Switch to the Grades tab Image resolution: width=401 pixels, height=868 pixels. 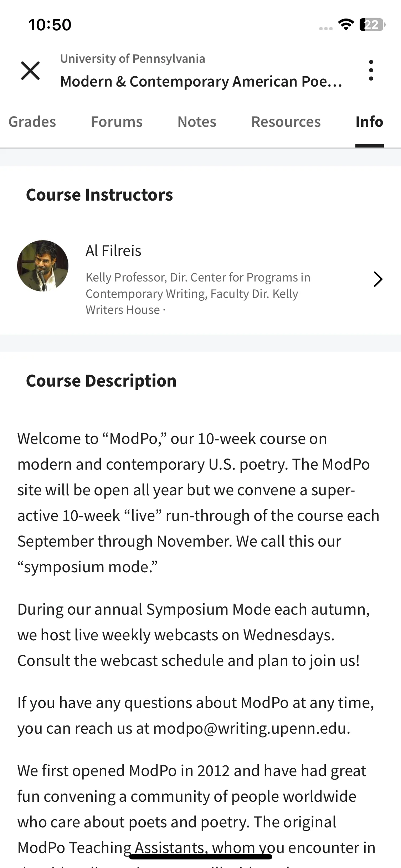[x=32, y=122]
